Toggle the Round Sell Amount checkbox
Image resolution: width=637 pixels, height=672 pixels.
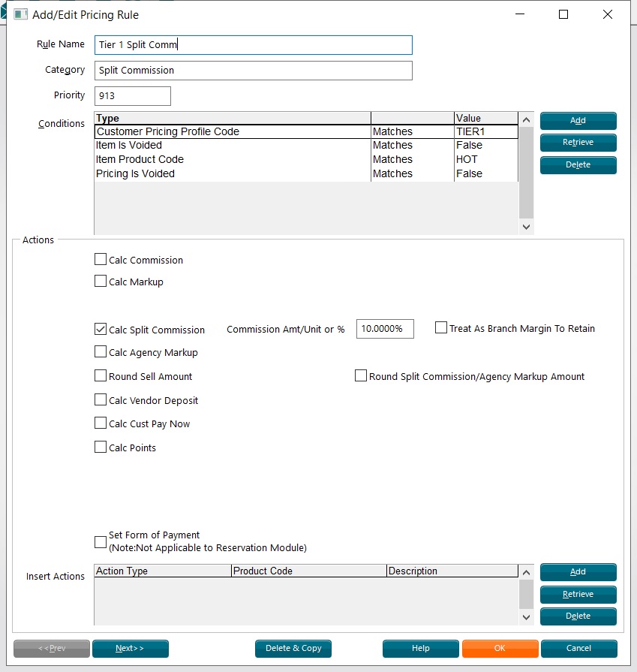[x=101, y=376]
